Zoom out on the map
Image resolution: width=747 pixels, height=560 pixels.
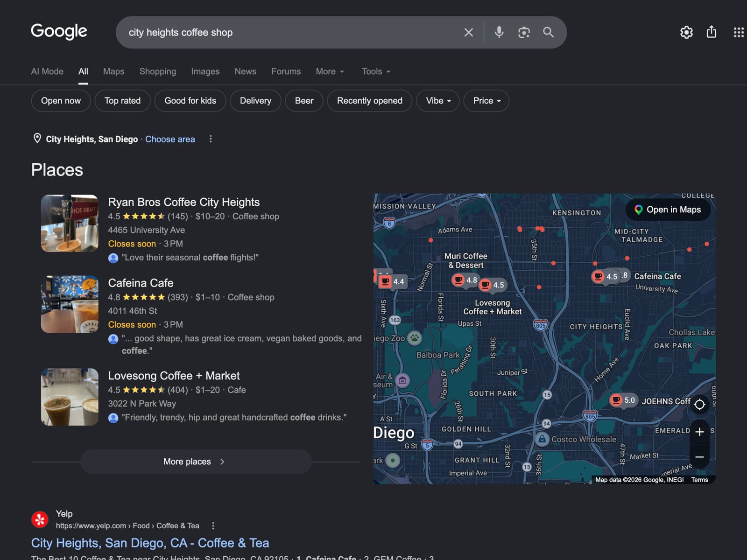[x=699, y=457]
